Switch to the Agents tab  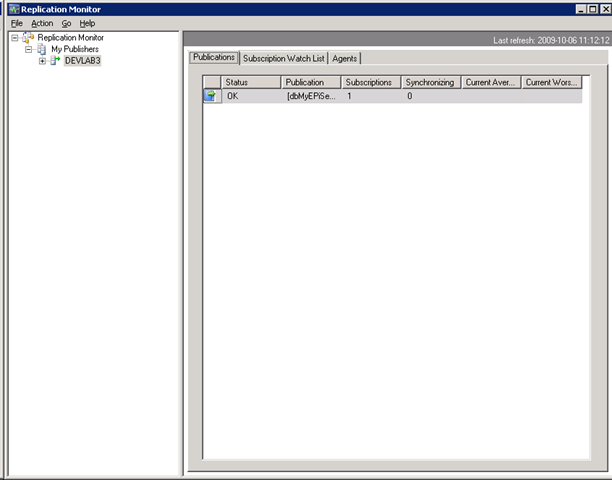coord(345,59)
